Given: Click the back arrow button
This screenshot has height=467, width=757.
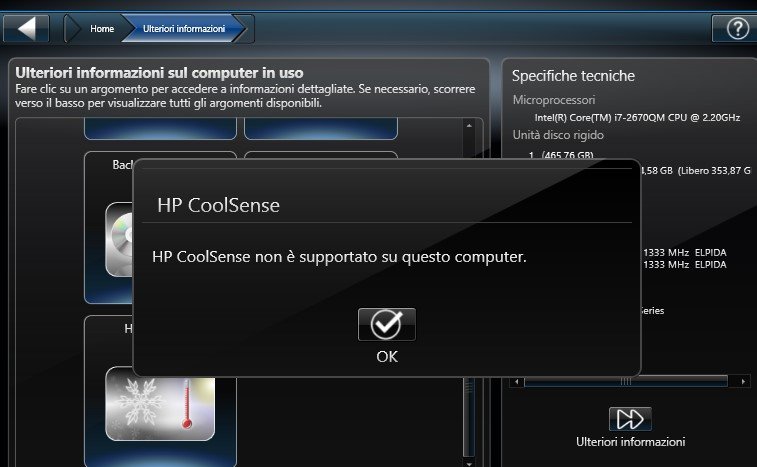Looking at the screenshot, I should 26,28.
